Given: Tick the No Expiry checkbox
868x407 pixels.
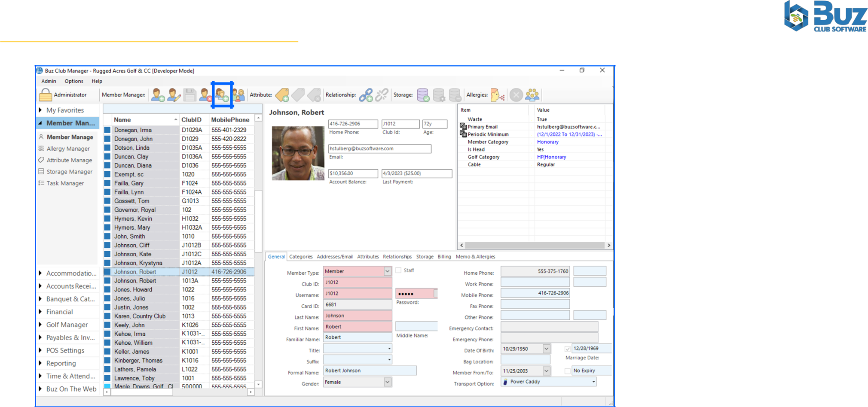Looking at the screenshot, I should point(567,371).
